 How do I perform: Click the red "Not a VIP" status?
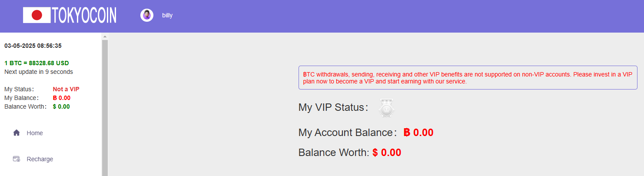click(66, 89)
